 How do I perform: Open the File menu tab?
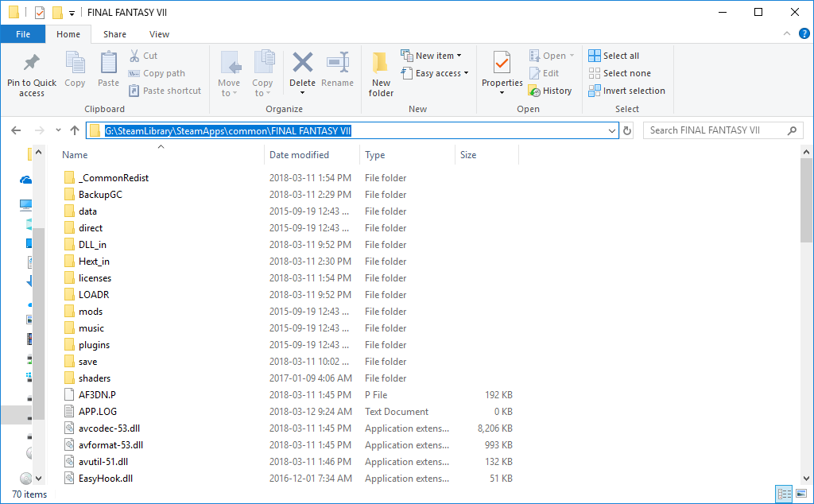pos(23,34)
